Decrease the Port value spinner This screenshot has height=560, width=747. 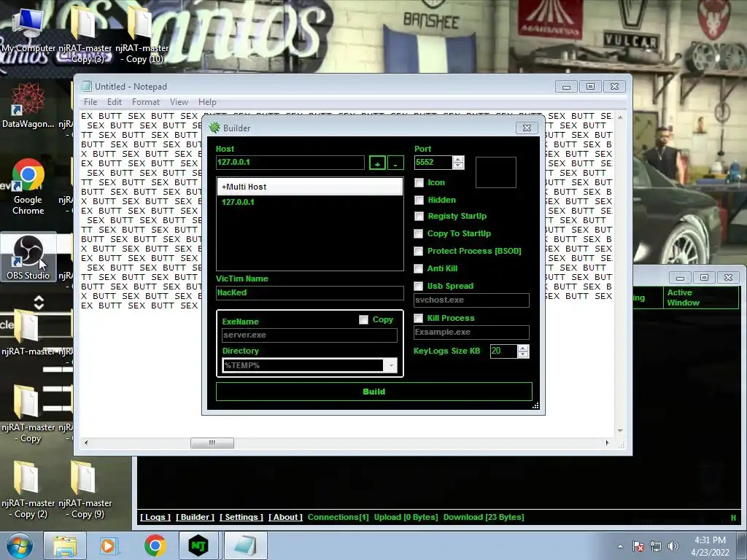[x=458, y=166]
